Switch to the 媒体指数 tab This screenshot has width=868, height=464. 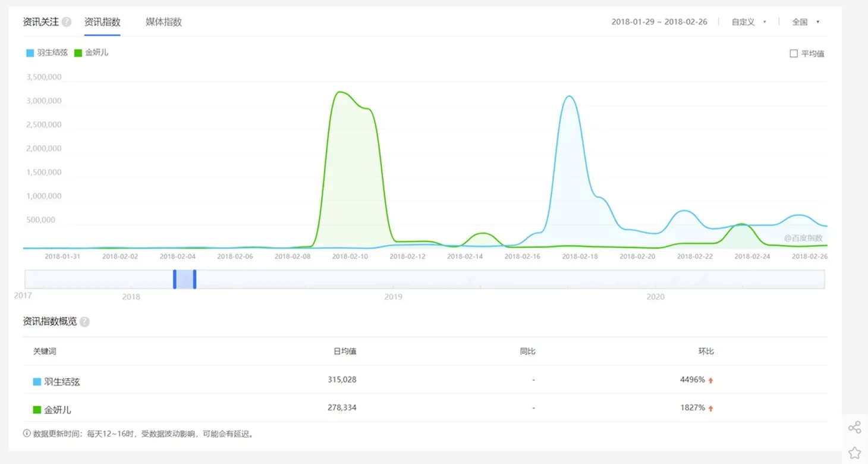163,22
